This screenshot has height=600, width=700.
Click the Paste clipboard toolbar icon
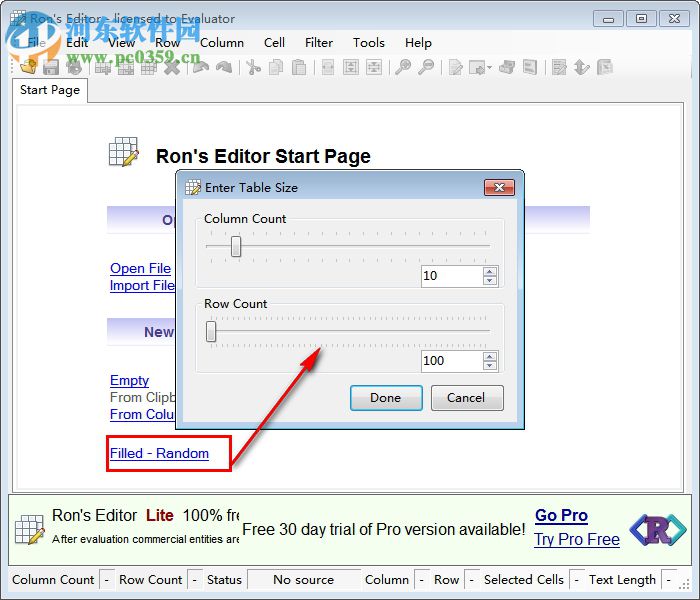coord(299,67)
